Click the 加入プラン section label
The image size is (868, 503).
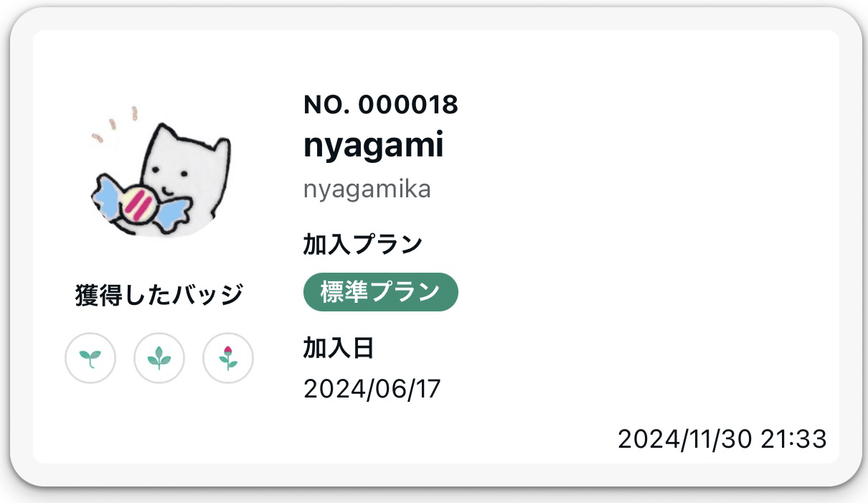pos(362,243)
